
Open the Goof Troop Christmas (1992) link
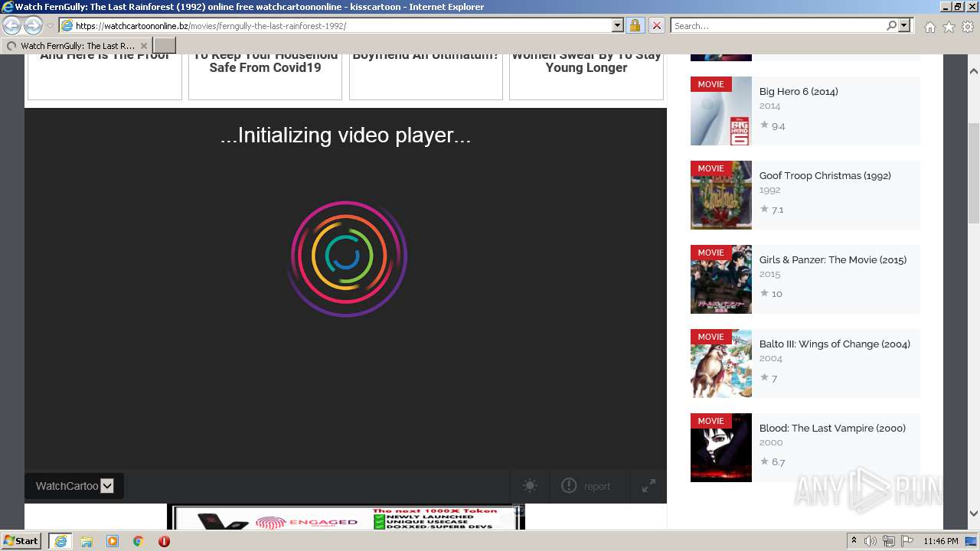[x=825, y=175]
